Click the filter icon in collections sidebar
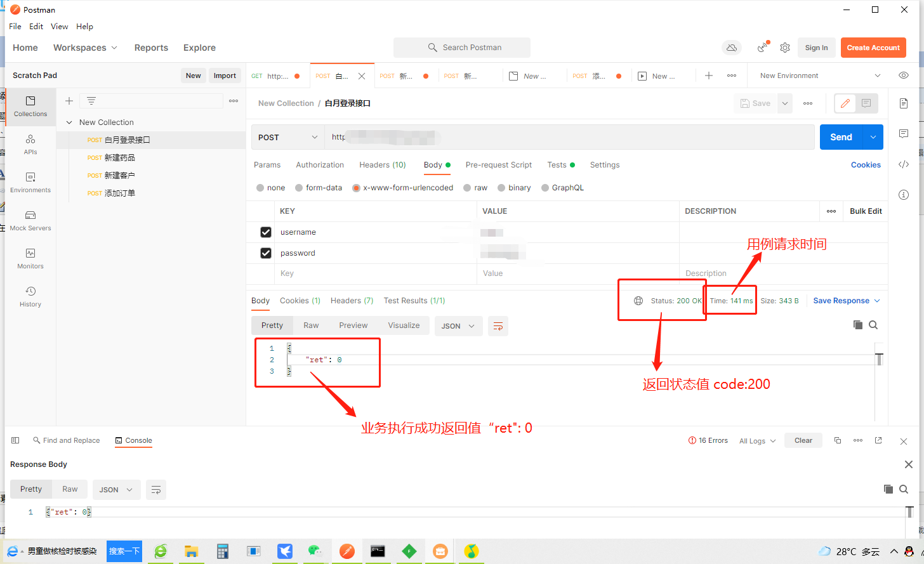This screenshot has width=924, height=564. coord(91,101)
